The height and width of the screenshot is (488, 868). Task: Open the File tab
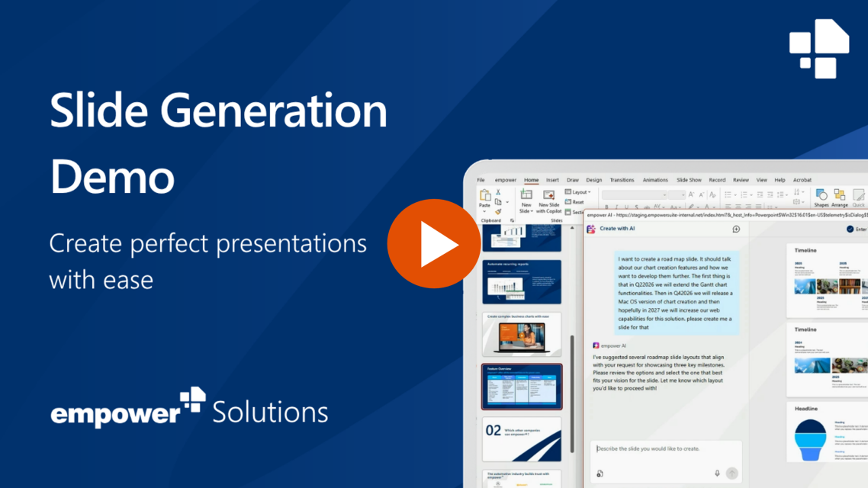(x=481, y=180)
